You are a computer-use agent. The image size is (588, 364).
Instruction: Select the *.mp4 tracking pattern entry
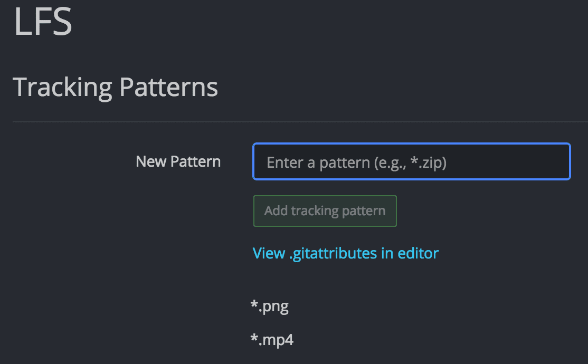pyautogui.click(x=272, y=340)
